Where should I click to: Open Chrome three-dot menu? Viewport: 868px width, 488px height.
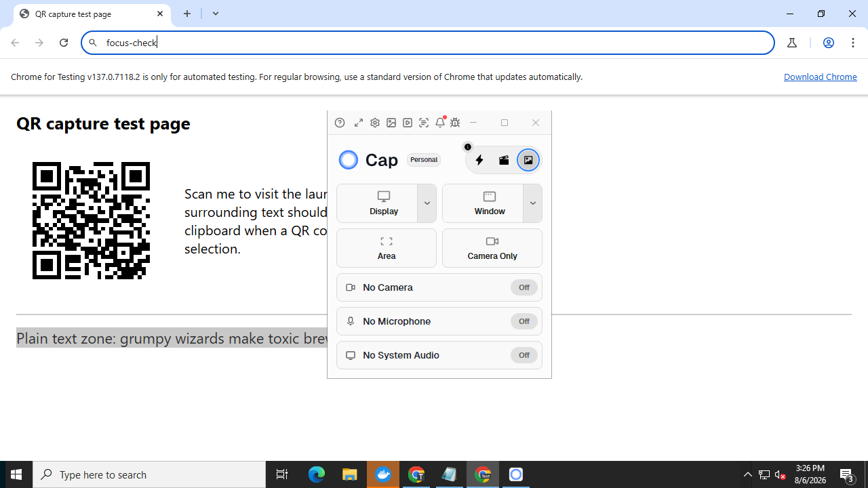coord(853,43)
